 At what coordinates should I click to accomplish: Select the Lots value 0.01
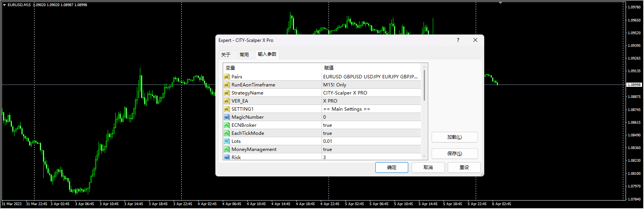coord(371,141)
